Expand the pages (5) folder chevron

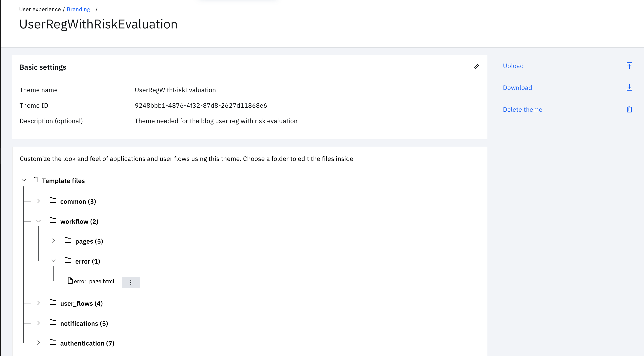pos(53,241)
